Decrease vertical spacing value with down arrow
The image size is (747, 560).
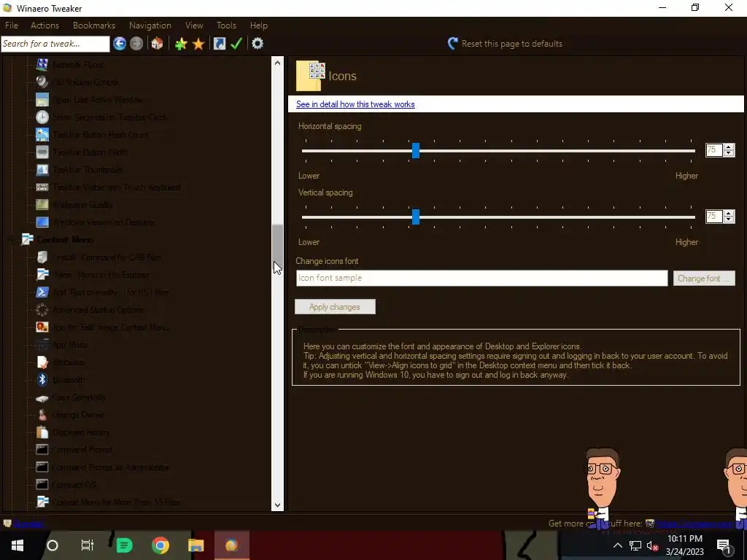[729, 219]
